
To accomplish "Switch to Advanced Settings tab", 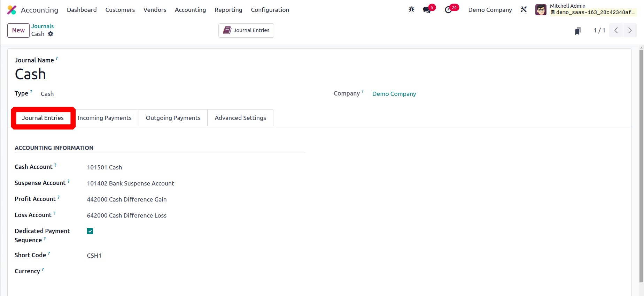I will tap(240, 118).
